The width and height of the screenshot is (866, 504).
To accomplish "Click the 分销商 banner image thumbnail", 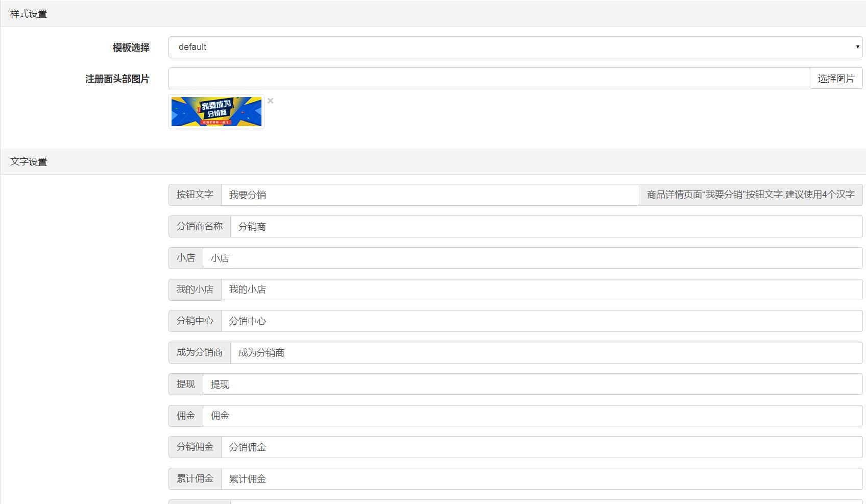I will pos(216,111).
